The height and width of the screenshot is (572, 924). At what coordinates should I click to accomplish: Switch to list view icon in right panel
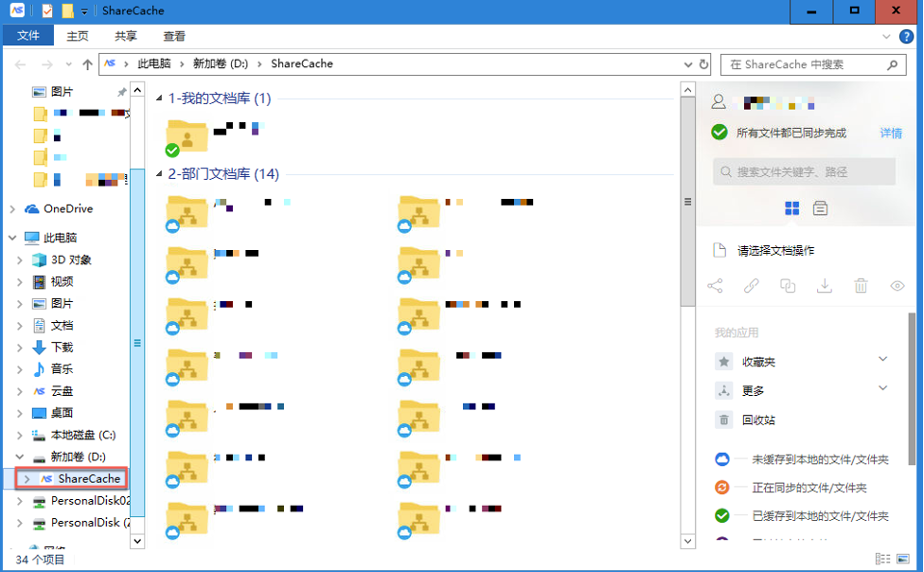click(x=820, y=208)
